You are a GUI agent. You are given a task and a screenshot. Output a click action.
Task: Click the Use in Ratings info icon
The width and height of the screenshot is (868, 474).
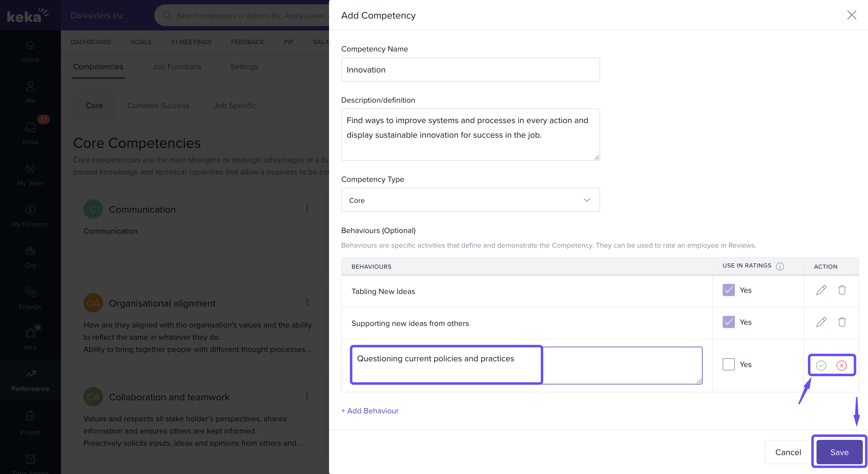tap(780, 267)
